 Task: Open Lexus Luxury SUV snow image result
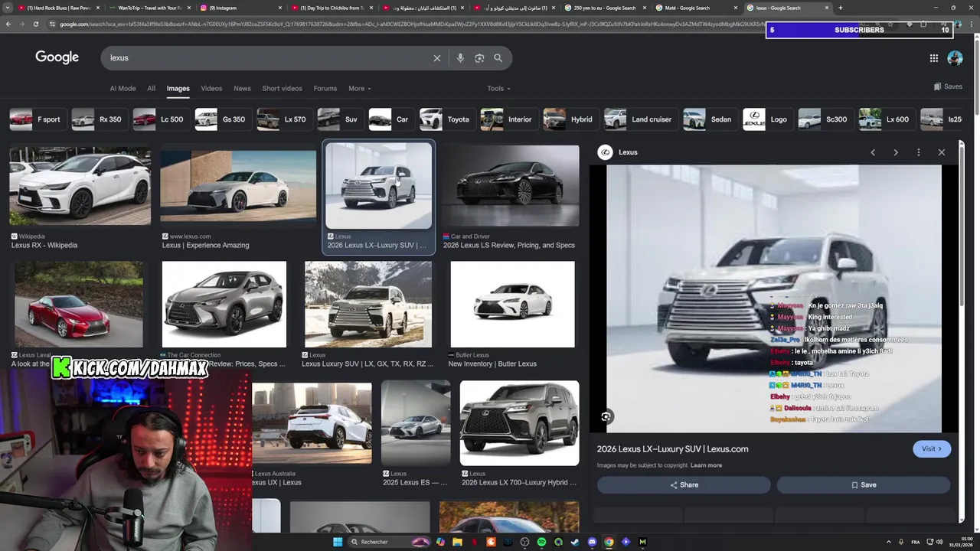coord(368,304)
